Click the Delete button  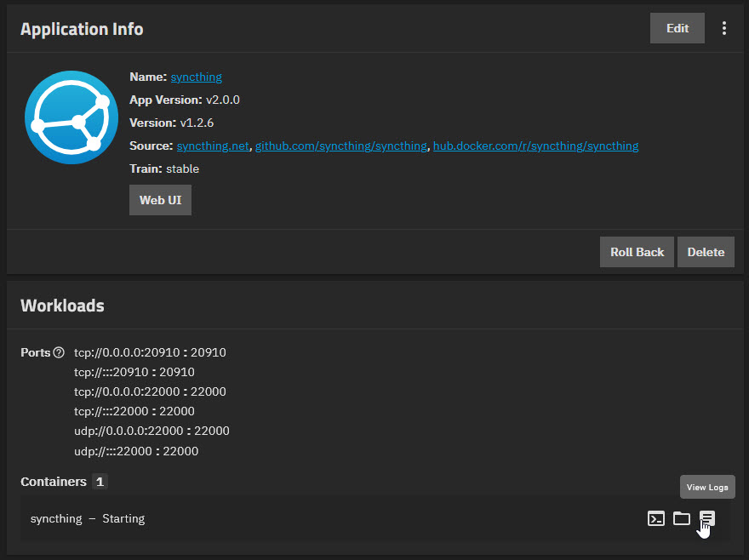[706, 252]
